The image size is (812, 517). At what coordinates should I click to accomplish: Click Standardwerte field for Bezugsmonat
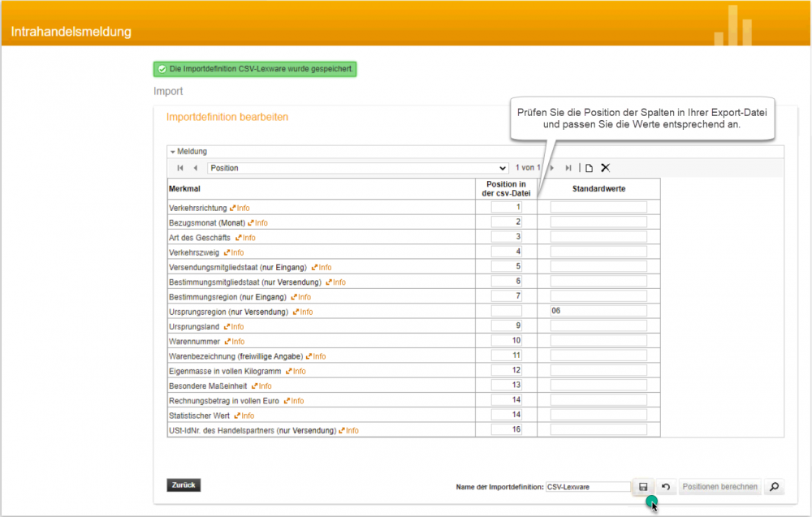(598, 222)
